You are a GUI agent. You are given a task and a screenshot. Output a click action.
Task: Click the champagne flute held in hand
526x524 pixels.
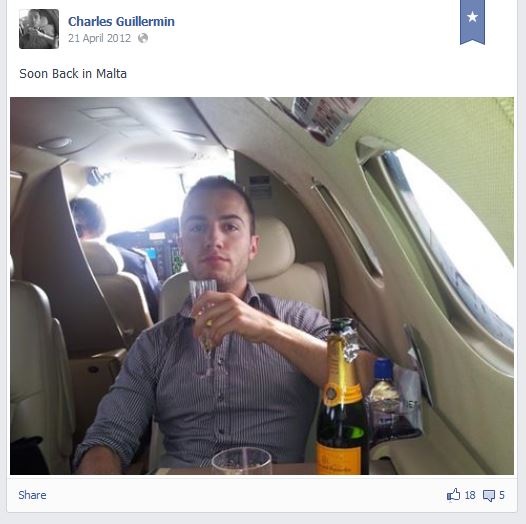[204, 322]
